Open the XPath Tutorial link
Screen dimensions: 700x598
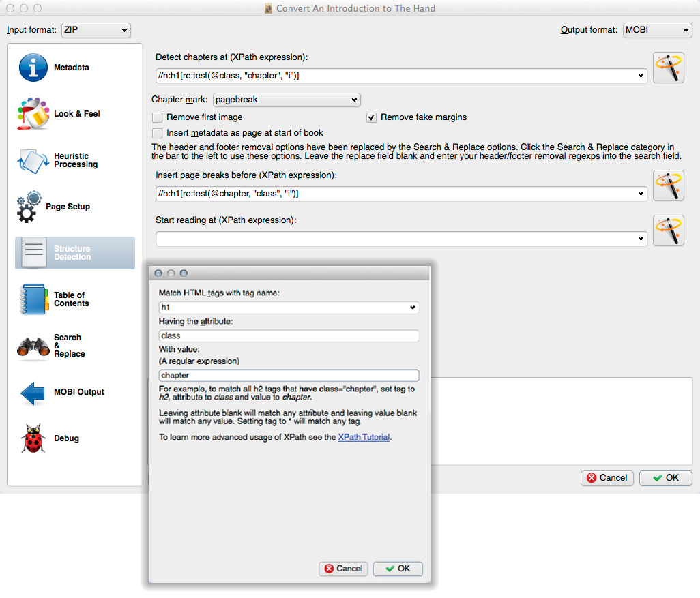(364, 437)
